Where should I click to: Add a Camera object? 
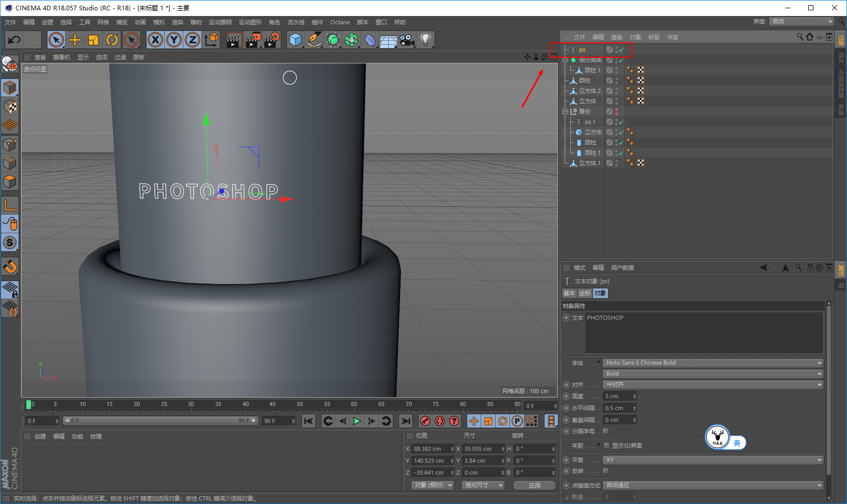point(407,40)
